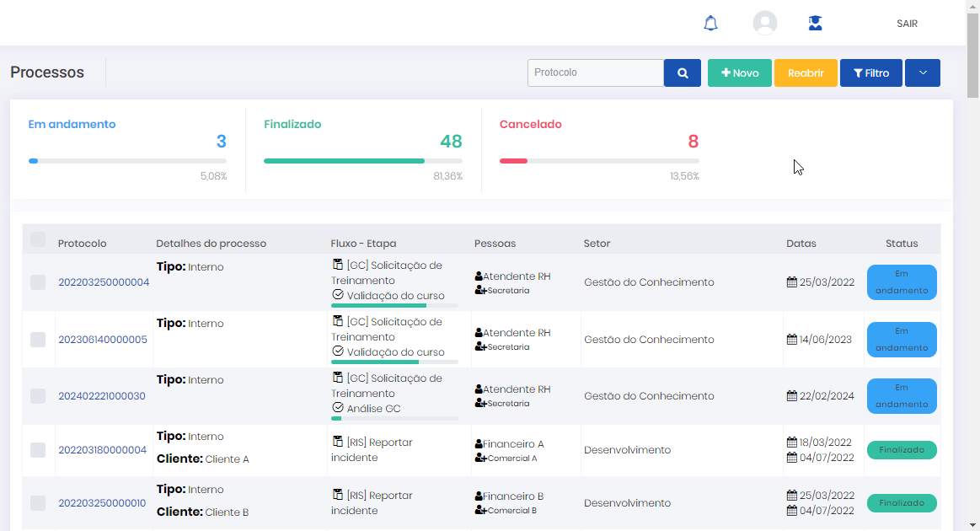The width and height of the screenshot is (980, 531).
Task: Select the checkbox for protocol 202402221000030
Action: coord(38,396)
